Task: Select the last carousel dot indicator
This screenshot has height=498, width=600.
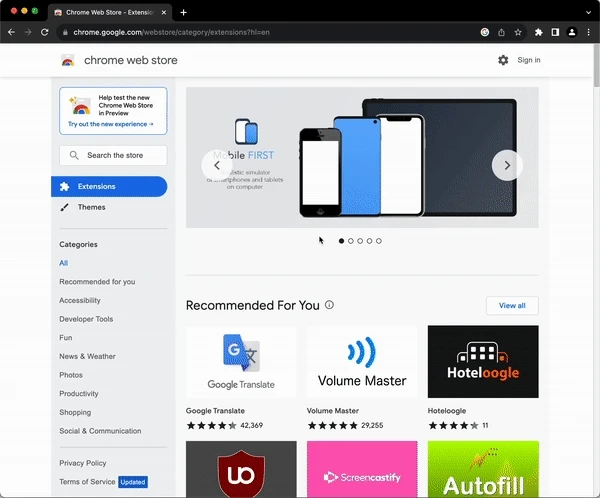Action: (378, 241)
